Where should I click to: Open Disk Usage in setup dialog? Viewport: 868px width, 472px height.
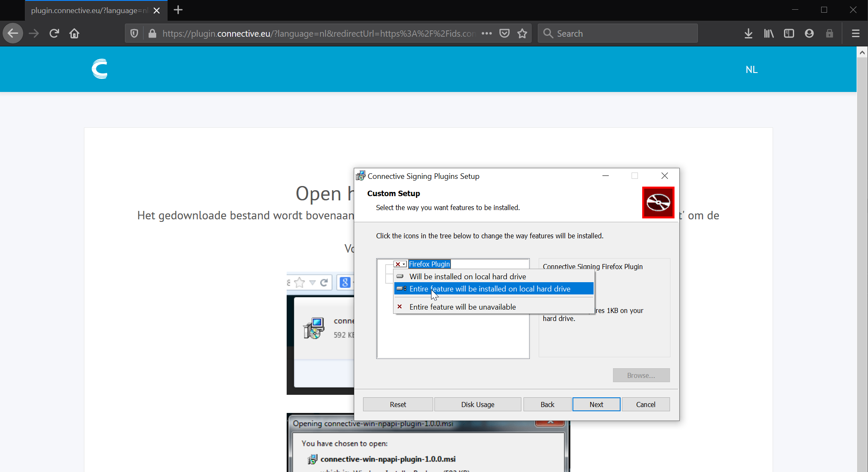coord(477,405)
